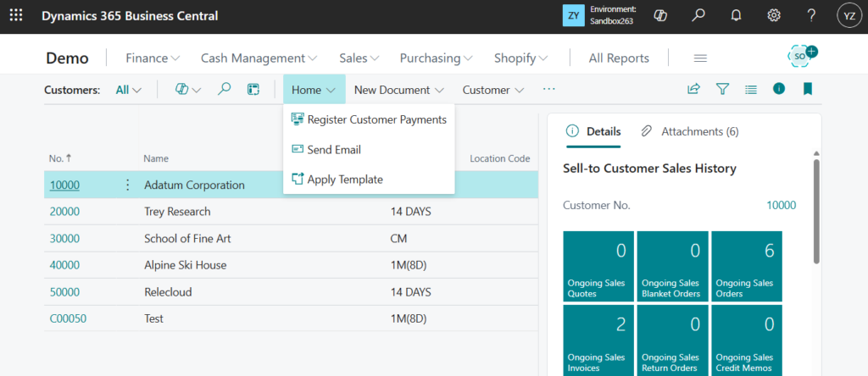The width and height of the screenshot is (868, 376).
Task: Open the notifications bell
Action: coord(736,15)
